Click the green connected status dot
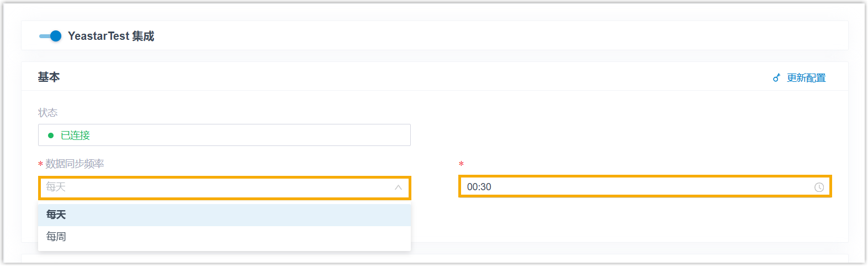Image resolution: width=868 pixels, height=266 pixels. [51, 135]
